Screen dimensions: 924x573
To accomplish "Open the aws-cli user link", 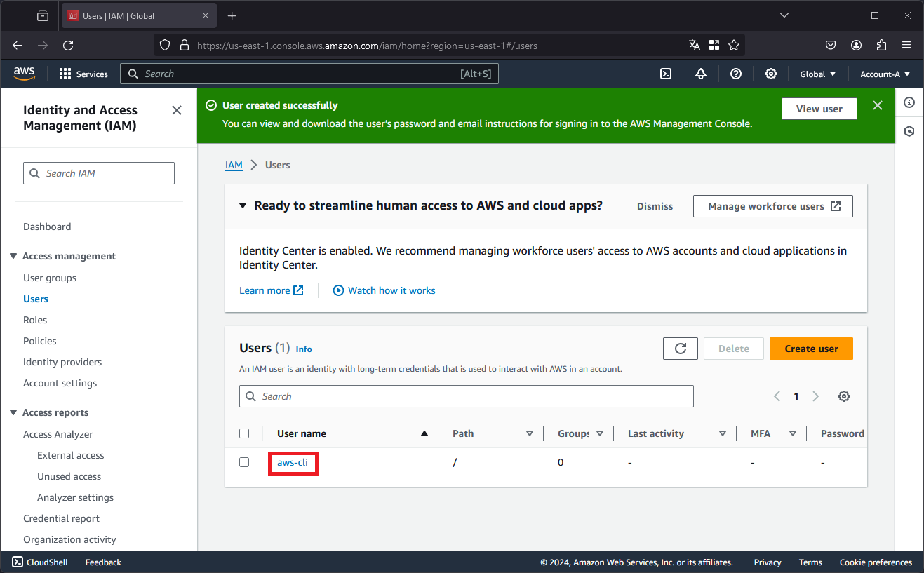I will [293, 462].
